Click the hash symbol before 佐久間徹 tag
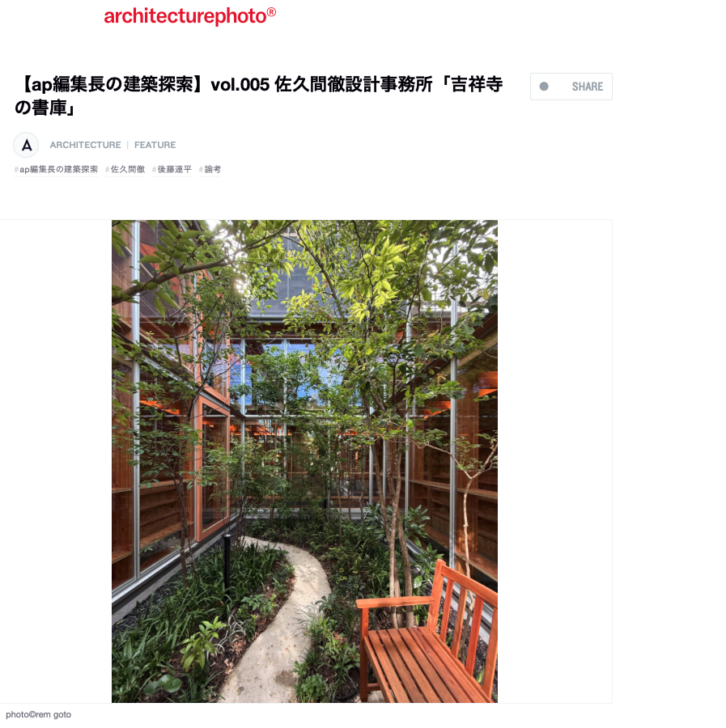The height and width of the screenshot is (728, 726). (x=108, y=170)
